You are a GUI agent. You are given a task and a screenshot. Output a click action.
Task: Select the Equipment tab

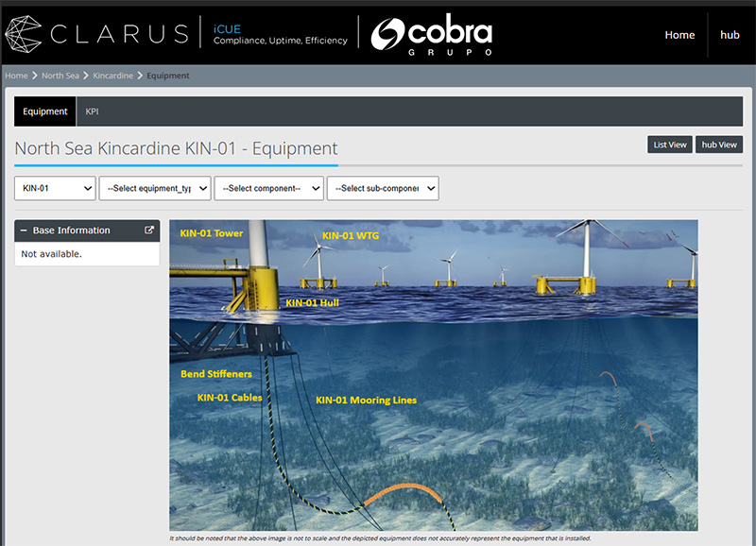[x=45, y=111]
